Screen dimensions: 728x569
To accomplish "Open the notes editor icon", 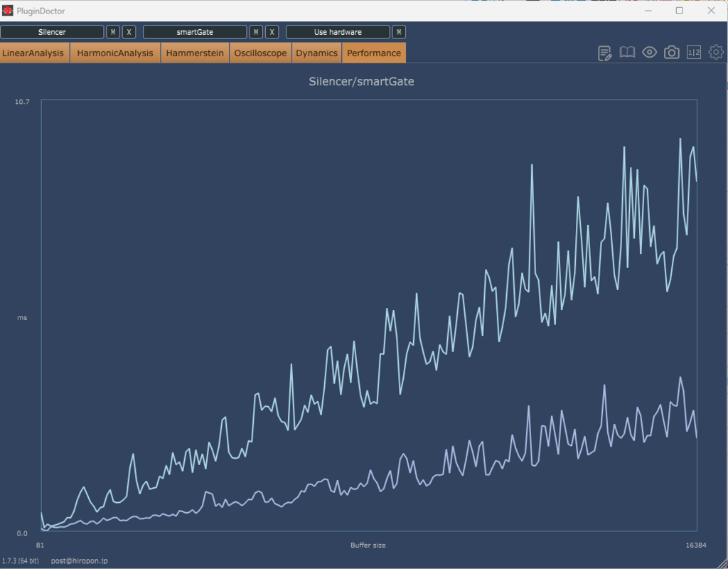I will [x=604, y=53].
